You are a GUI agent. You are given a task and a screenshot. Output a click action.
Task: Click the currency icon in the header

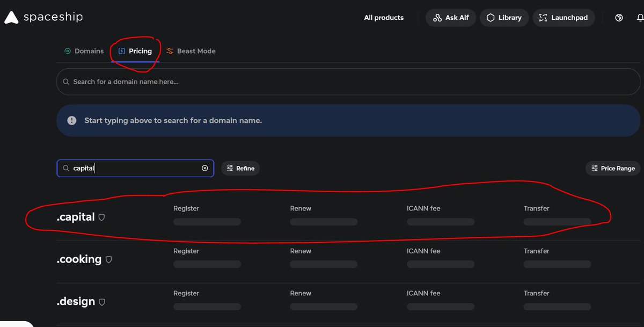coord(619,18)
